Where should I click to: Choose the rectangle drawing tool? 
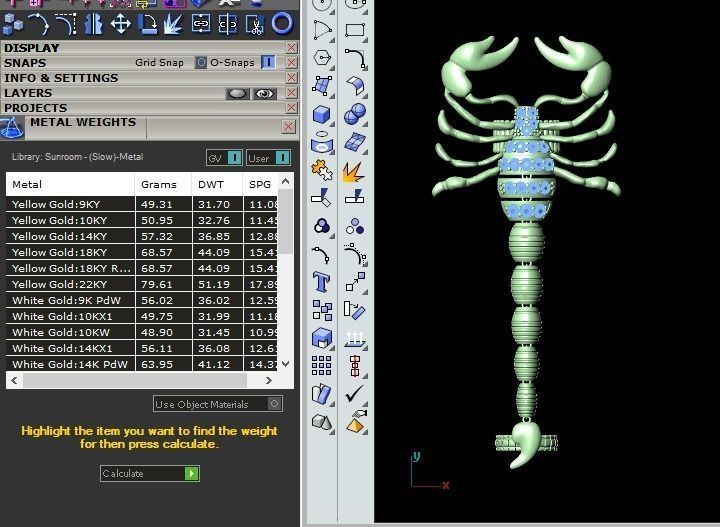tap(354, 30)
